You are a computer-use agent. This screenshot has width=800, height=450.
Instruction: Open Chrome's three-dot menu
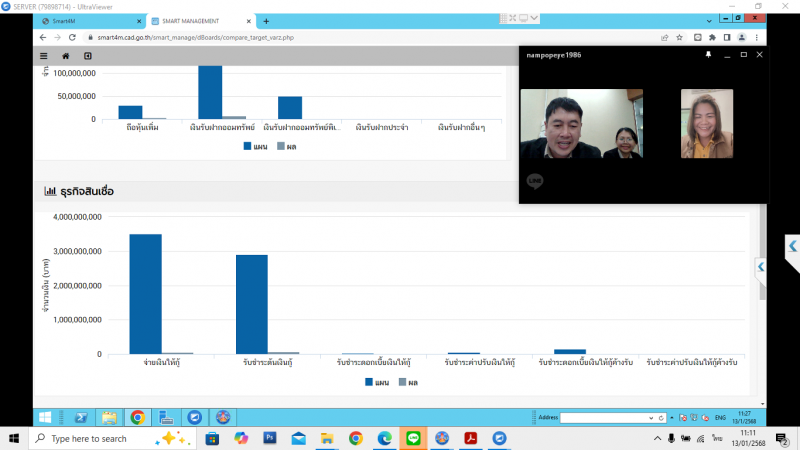pyautogui.click(x=757, y=37)
